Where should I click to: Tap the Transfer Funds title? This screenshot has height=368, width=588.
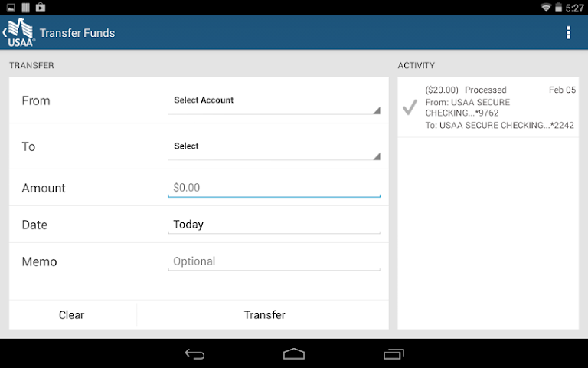click(x=77, y=33)
